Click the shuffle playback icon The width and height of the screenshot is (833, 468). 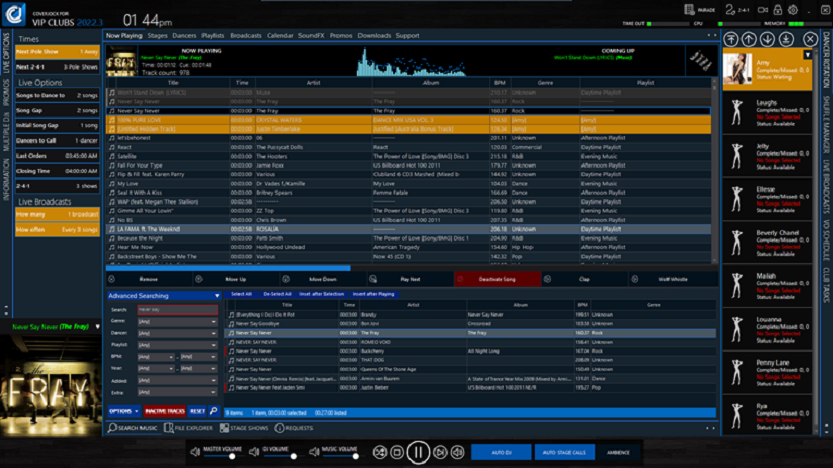(379, 453)
